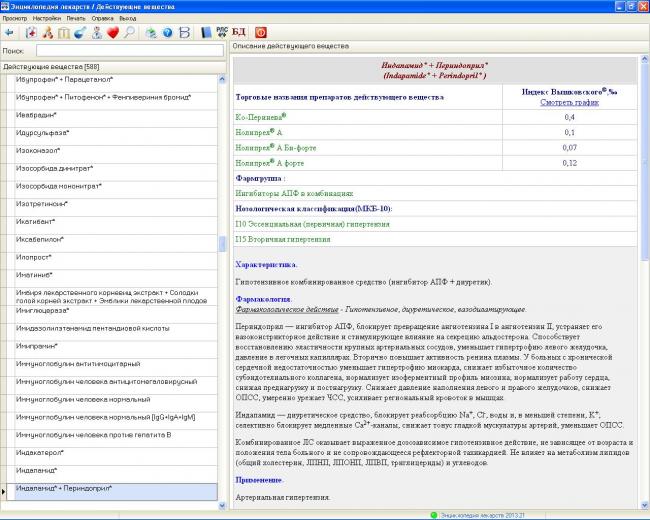This screenshot has width=650, height=520.
Task: Select Икатибант in the substance list
Action: click(x=116, y=226)
